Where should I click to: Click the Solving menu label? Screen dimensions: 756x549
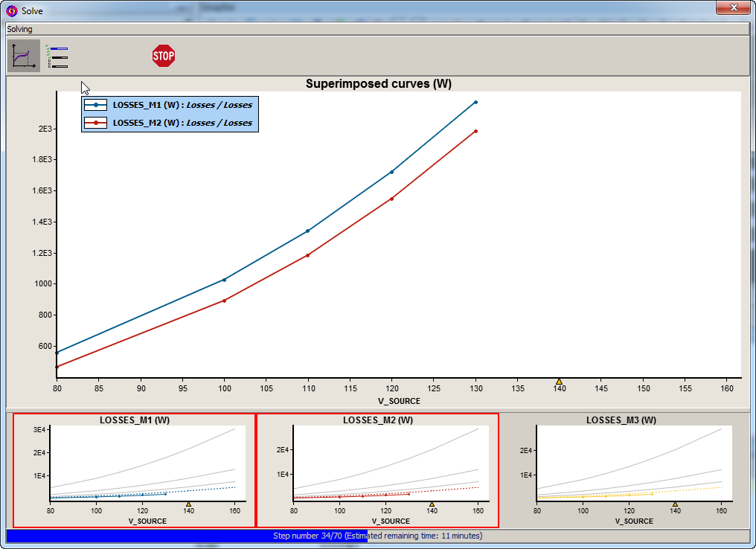point(20,29)
